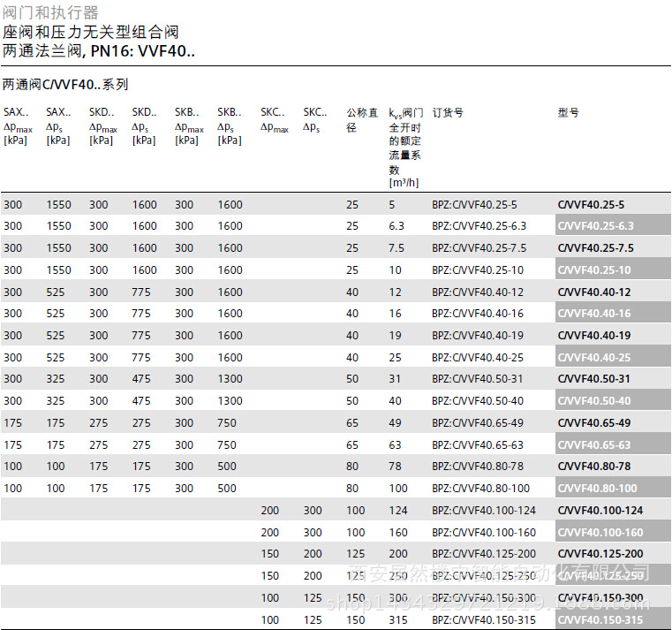672x630 pixels.
Task: Select the highlighted C/VVF40.25-6.3 model cell
Action: coord(595,226)
